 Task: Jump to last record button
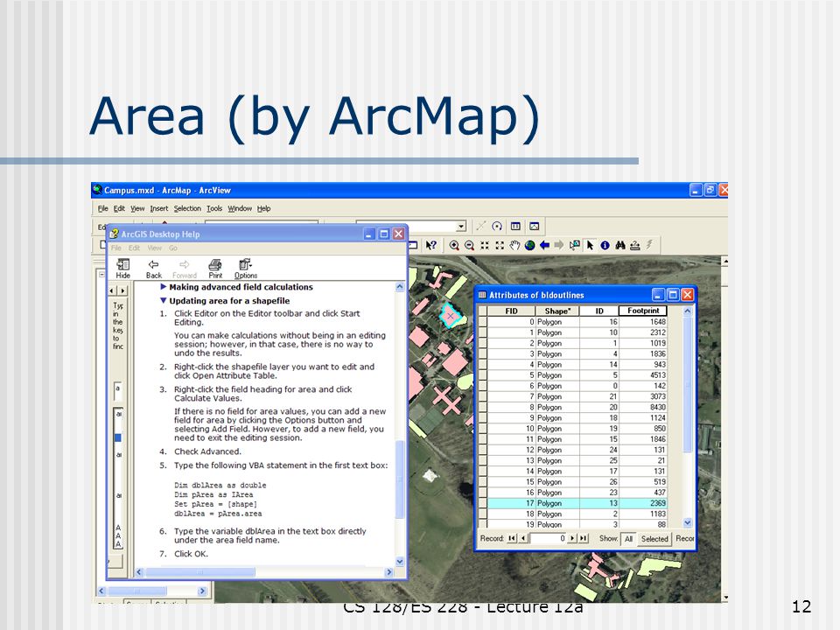[584, 538]
